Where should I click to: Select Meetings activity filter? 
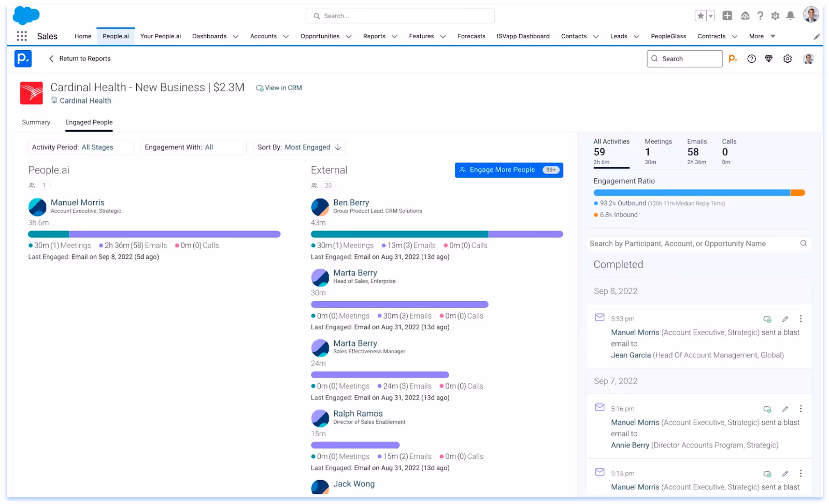coord(658,152)
